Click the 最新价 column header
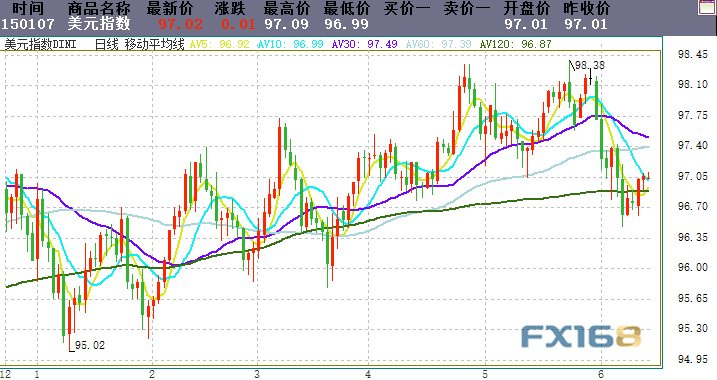Image resolution: width=717 pixels, height=380 pixels. pos(170,8)
